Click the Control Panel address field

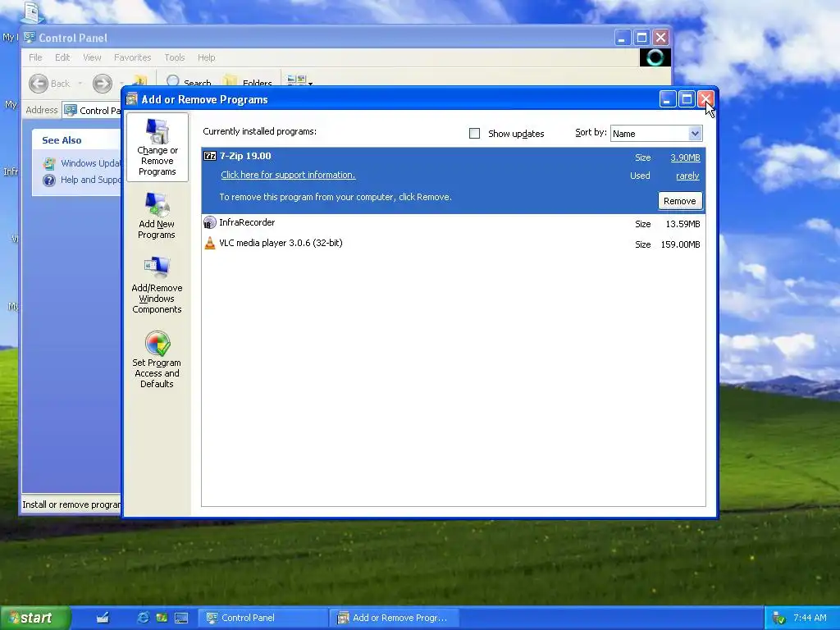pos(92,111)
